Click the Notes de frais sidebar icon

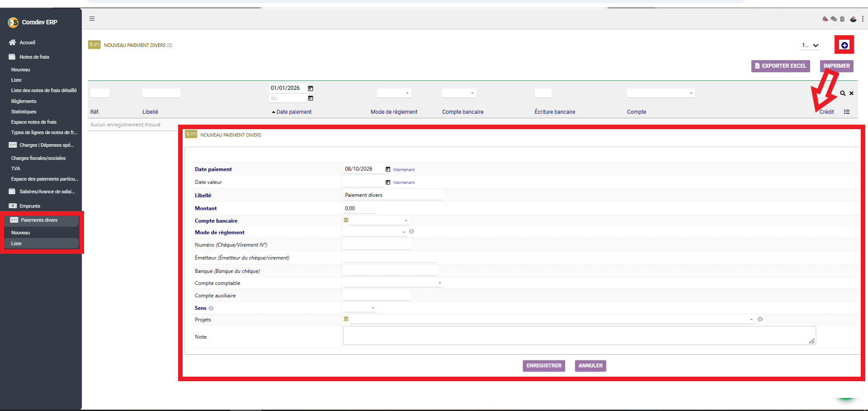(12, 57)
